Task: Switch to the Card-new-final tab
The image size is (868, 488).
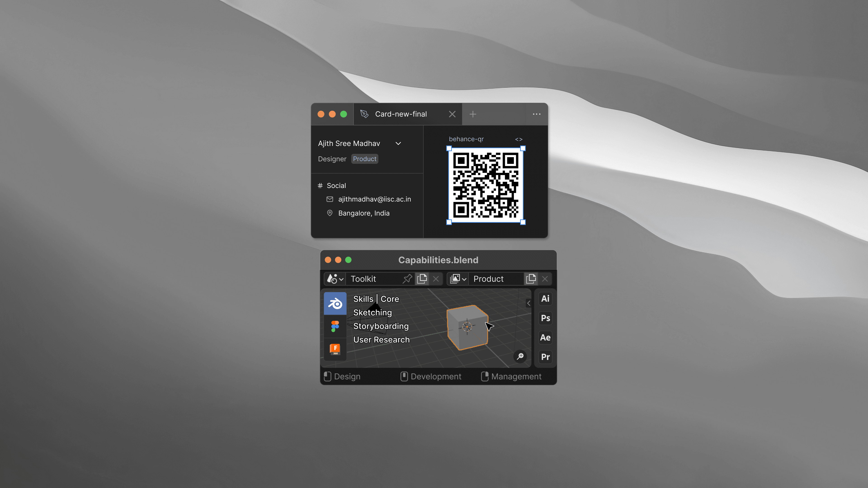Action: click(x=401, y=114)
